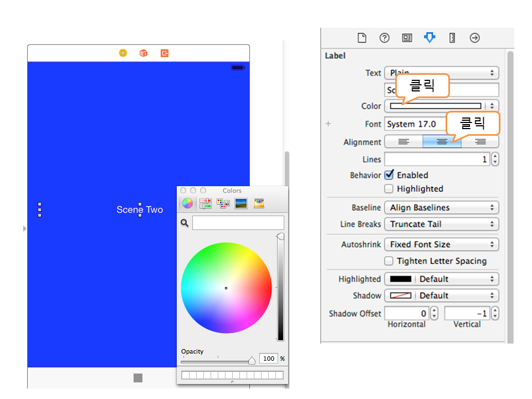This screenshot has width=532, height=399.
Task: Show the Connections inspector arrow icon
Action: (x=474, y=38)
